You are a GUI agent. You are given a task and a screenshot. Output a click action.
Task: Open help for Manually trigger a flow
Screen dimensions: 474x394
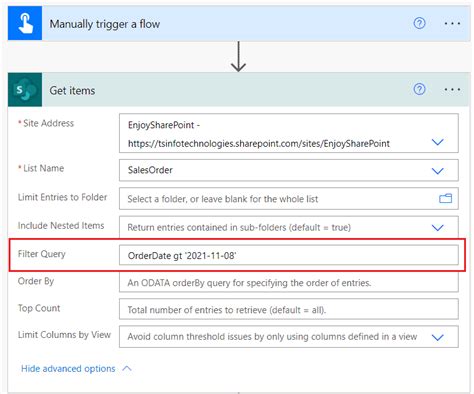pos(419,23)
